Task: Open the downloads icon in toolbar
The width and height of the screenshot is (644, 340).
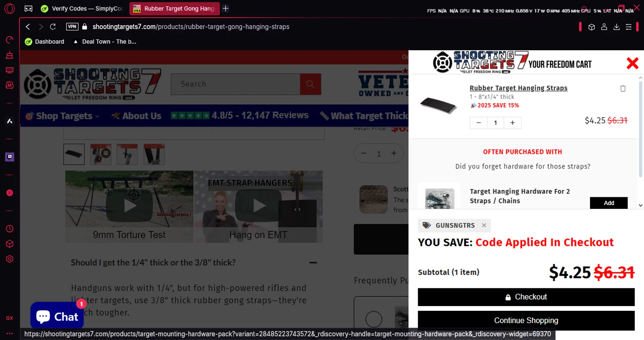Action: pos(617,27)
